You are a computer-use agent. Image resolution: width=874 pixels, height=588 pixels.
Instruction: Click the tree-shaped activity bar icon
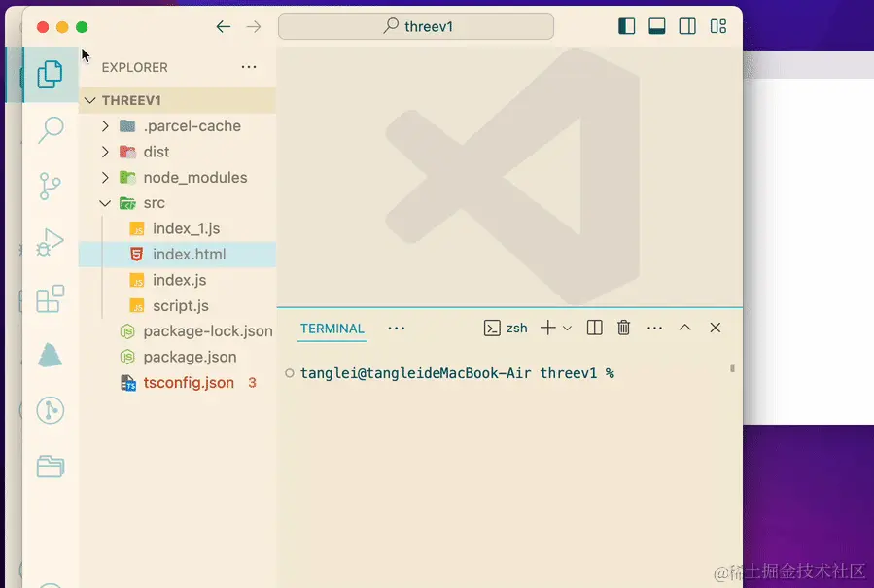click(x=51, y=355)
